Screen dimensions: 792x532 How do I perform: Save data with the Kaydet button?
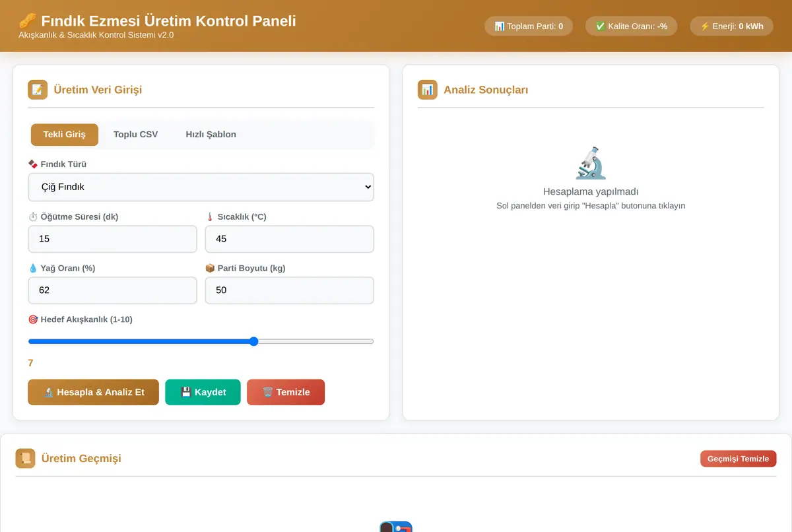click(203, 392)
